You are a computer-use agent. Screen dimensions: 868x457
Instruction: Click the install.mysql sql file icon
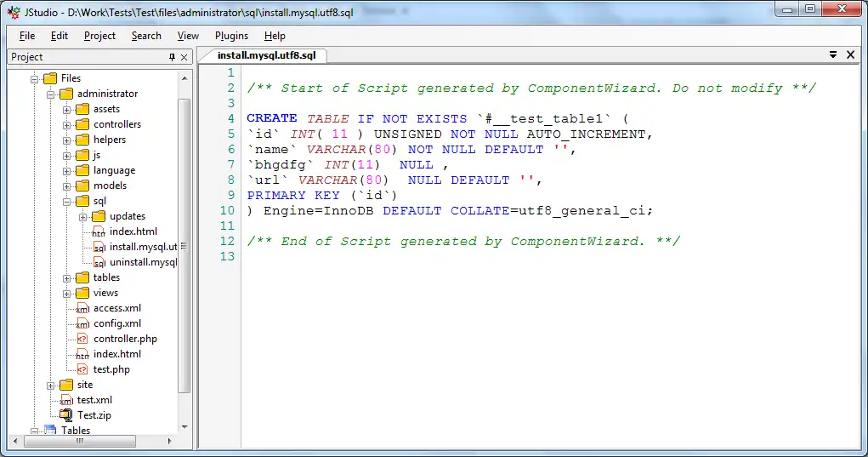(x=99, y=247)
